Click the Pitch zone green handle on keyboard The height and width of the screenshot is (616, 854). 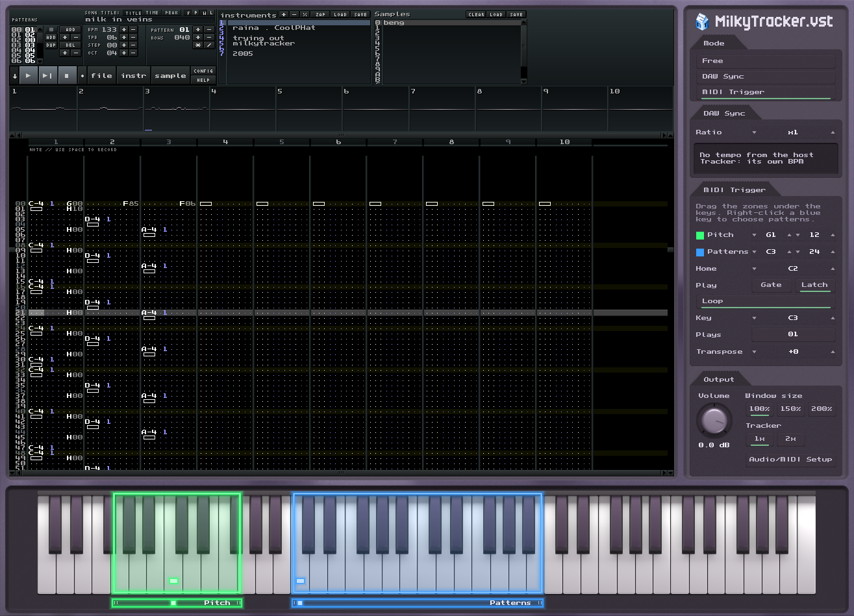[173, 581]
